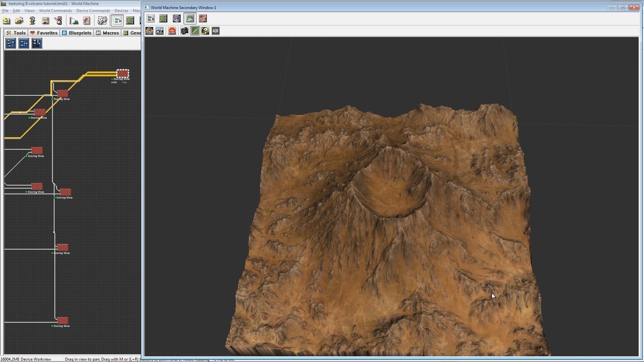
Task: Open the world size settings mountain icon
Action: [74, 21]
